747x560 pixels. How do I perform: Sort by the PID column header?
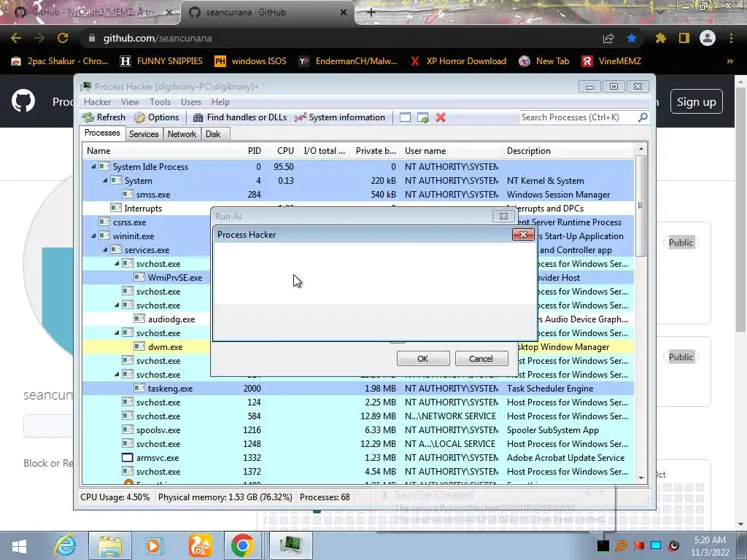click(247, 151)
